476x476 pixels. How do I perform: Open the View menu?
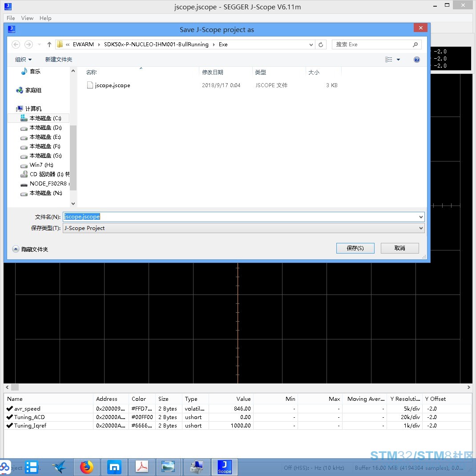(x=27, y=18)
